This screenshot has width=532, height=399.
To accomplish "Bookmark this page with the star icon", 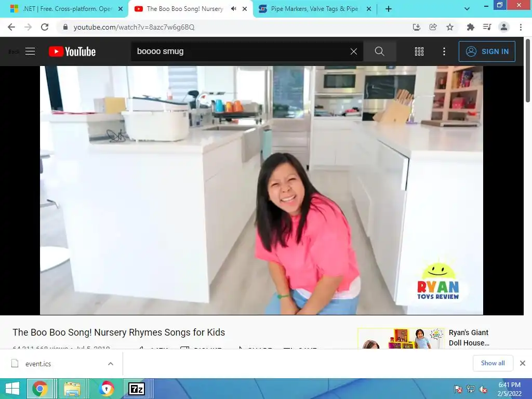I will click(x=450, y=27).
